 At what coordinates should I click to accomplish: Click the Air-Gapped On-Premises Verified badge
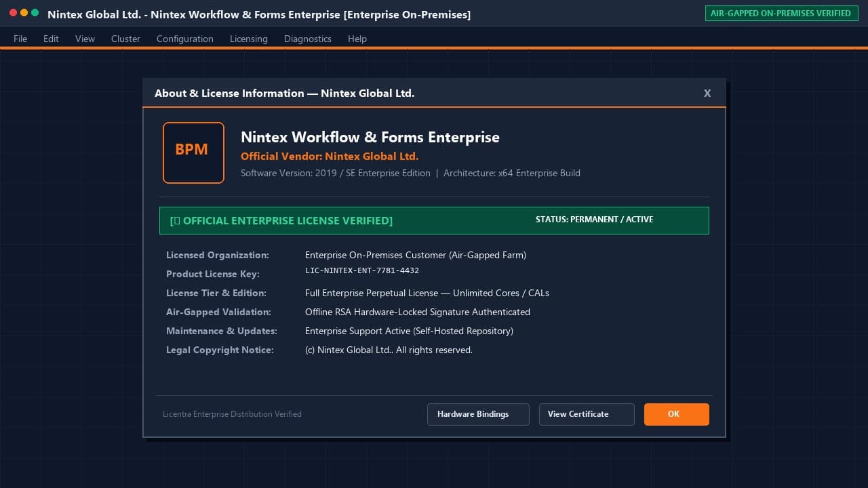click(x=781, y=13)
